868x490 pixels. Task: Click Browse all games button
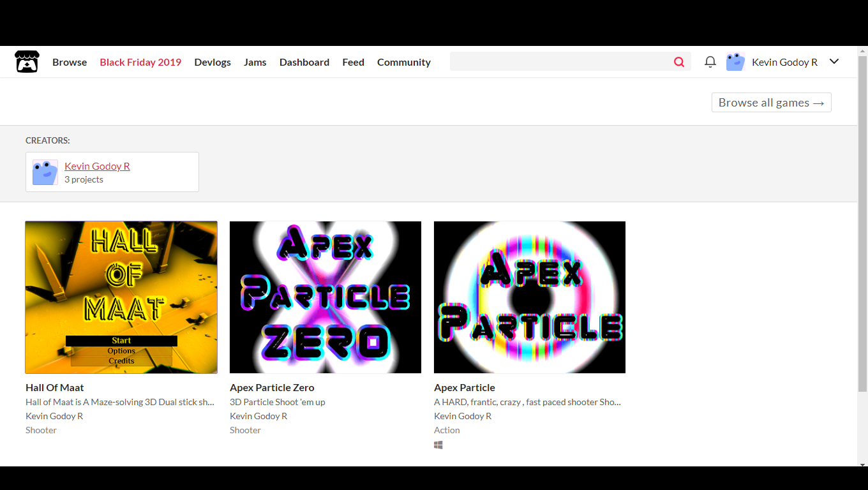[x=772, y=103]
